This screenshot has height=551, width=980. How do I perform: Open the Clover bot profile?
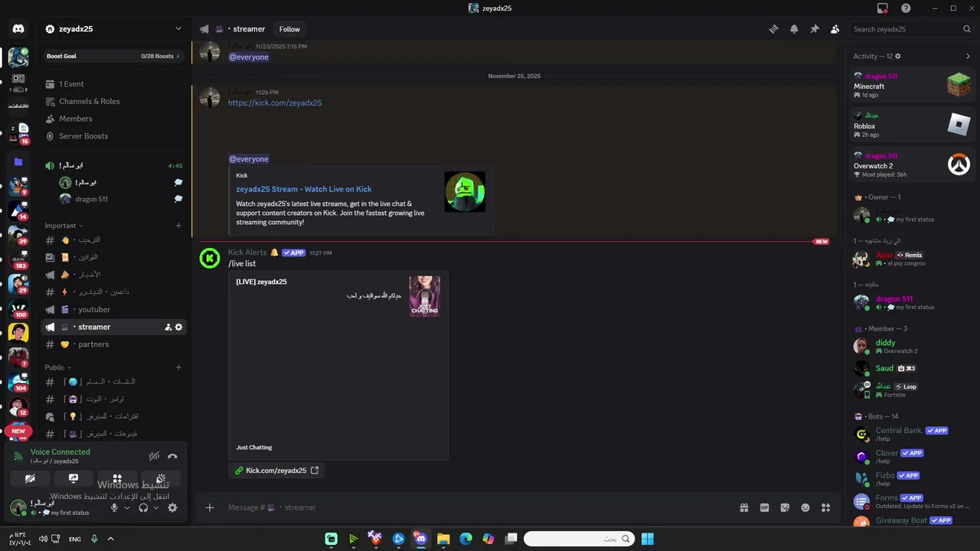click(913, 456)
